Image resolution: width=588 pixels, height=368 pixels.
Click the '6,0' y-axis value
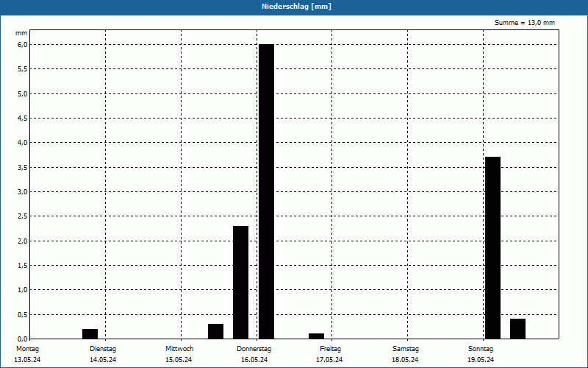tap(23, 45)
